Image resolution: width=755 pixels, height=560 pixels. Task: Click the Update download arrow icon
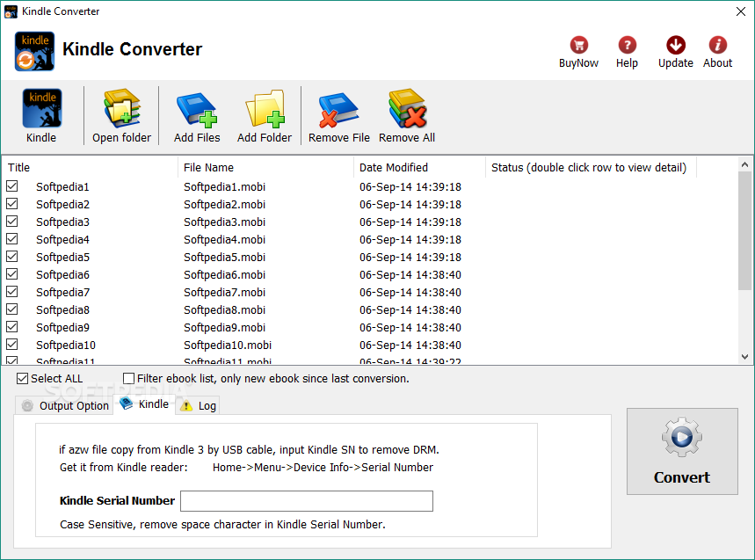tap(676, 45)
